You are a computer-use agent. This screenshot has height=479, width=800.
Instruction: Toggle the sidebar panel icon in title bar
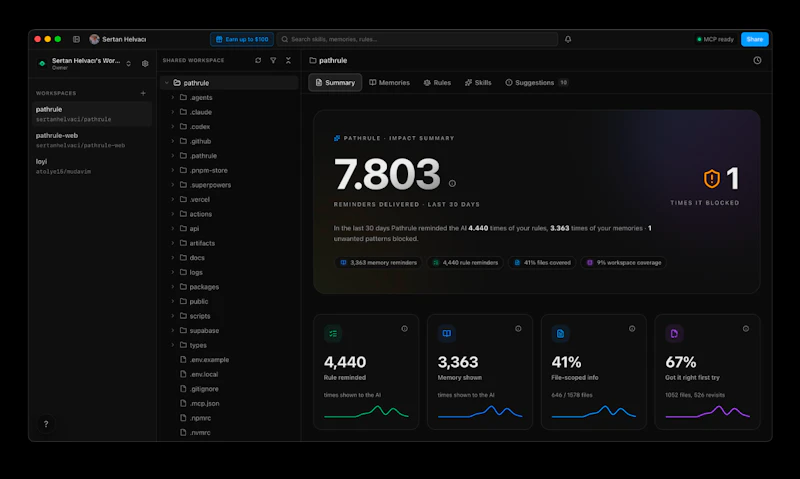coord(76,39)
